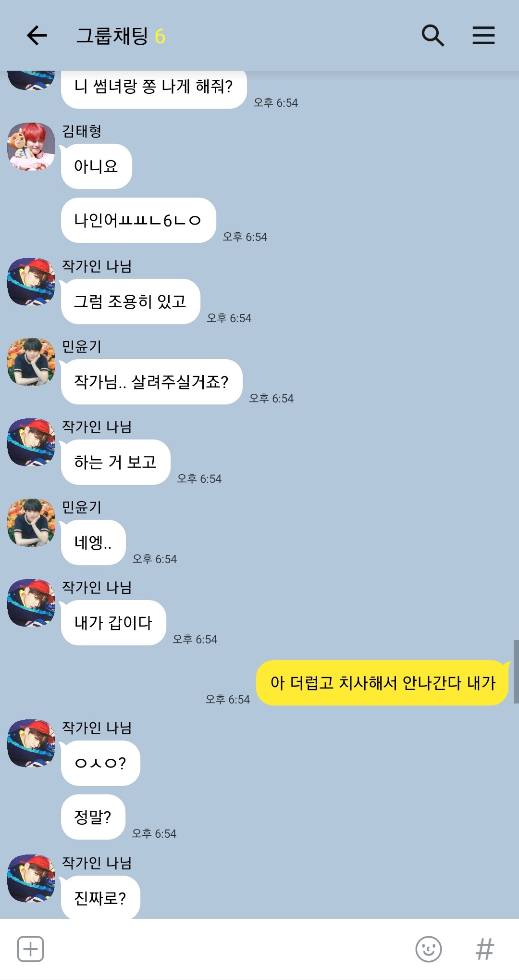The height and width of the screenshot is (980, 519).
Task: Click the message input field
Action: (x=228, y=949)
